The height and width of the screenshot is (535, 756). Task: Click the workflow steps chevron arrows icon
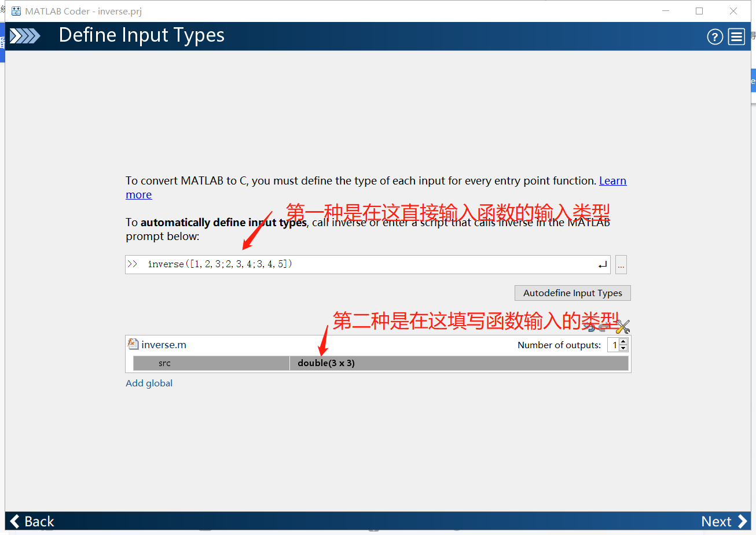25,36
